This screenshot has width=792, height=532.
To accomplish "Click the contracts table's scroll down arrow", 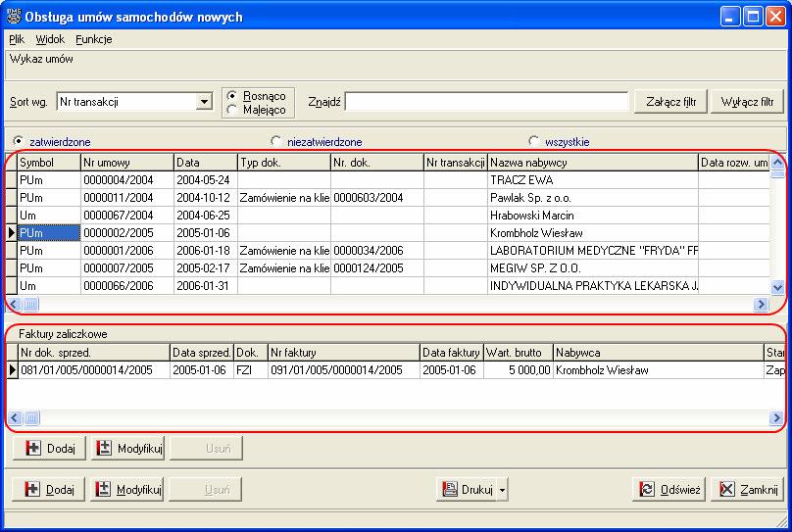I will point(778,288).
